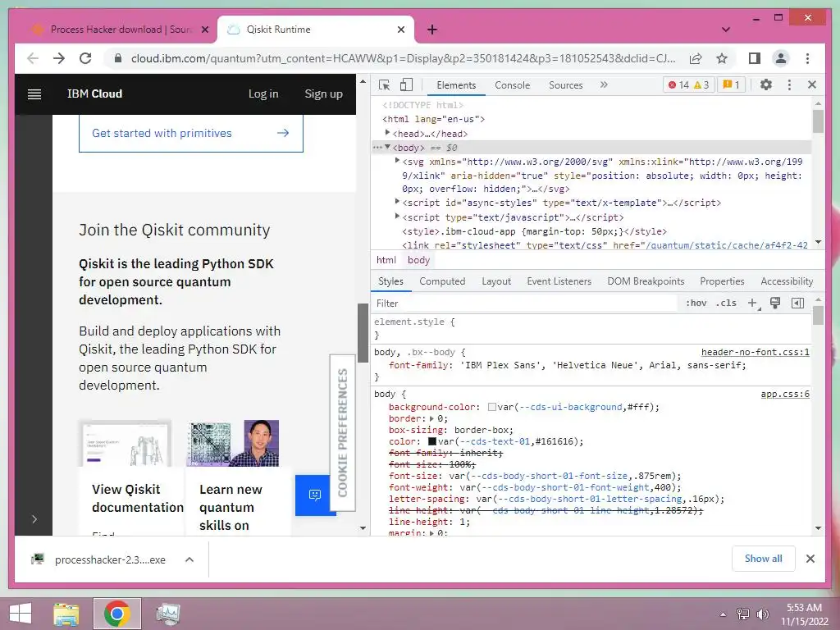Open the DOM Breakpoints tab

coord(646,281)
